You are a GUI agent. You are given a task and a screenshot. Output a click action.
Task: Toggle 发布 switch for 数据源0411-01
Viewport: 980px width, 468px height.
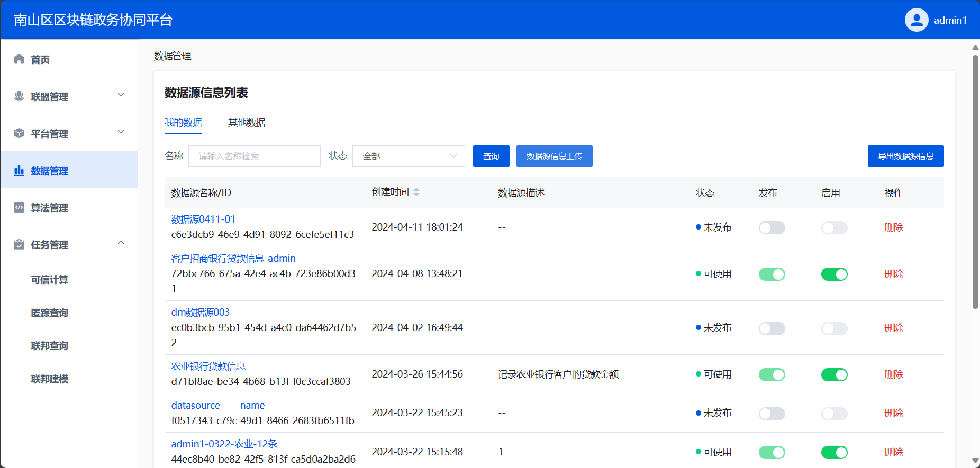772,227
